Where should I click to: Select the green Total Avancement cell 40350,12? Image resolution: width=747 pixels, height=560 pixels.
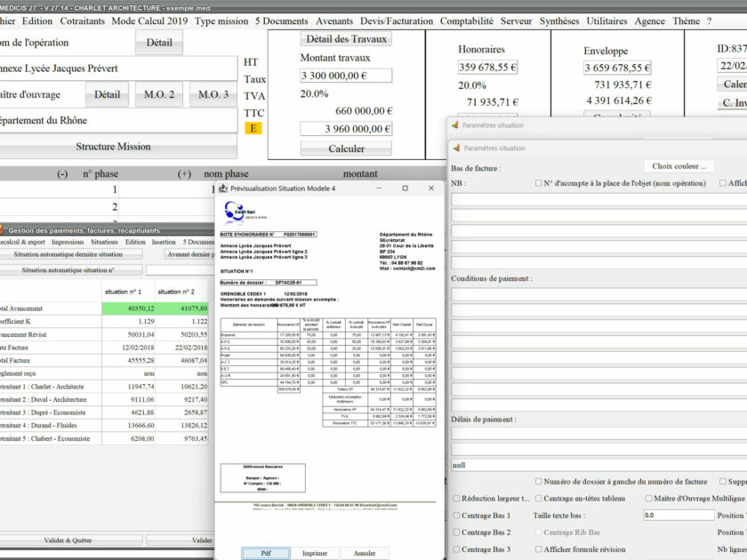pyautogui.click(x=126, y=308)
